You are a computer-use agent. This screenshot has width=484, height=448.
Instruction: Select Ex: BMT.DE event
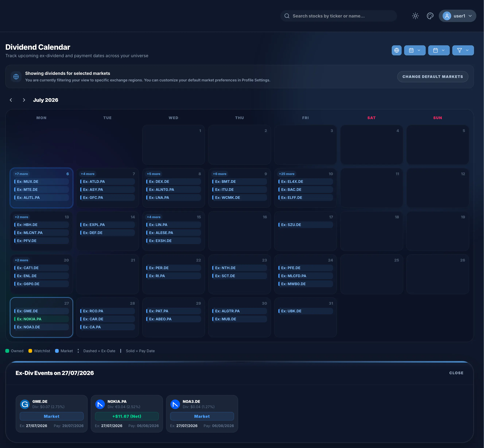[240, 182]
